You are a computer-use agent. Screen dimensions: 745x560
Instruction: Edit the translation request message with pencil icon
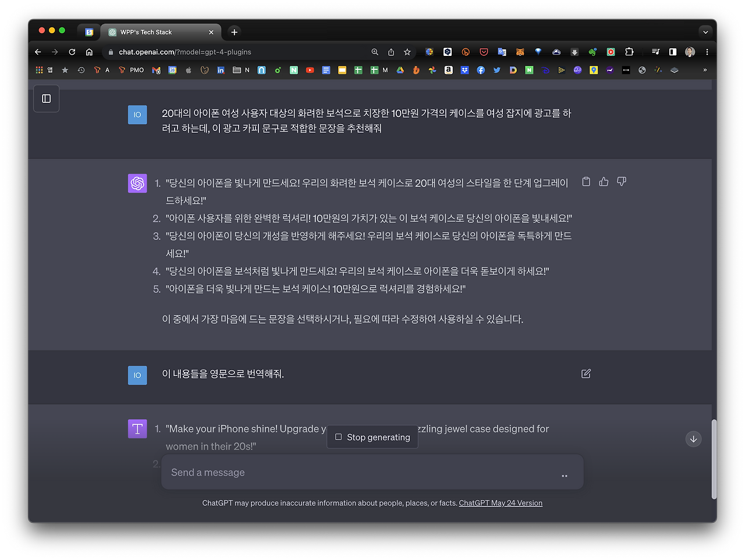(586, 373)
